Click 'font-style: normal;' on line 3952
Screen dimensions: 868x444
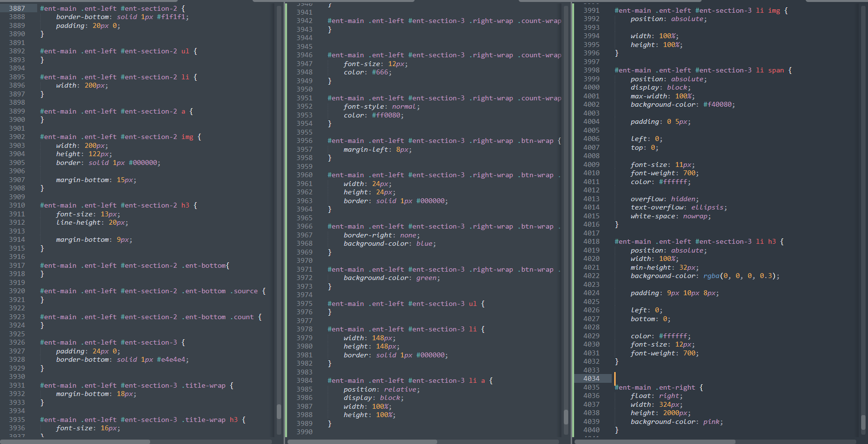tap(381, 107)
